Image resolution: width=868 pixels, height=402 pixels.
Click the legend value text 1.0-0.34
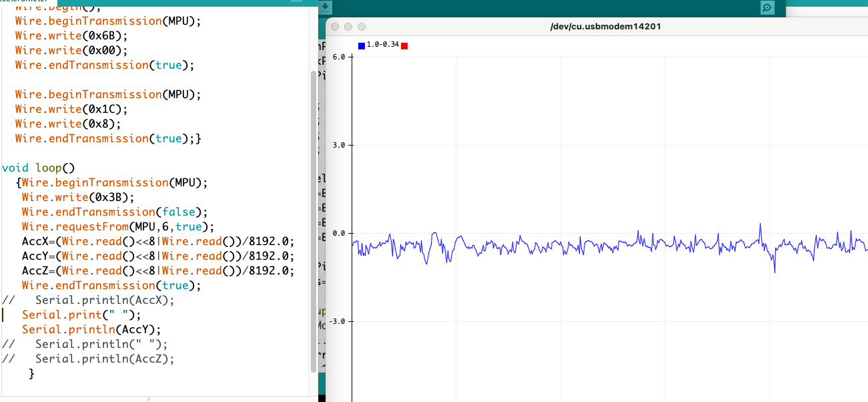[x=383, y=45]
